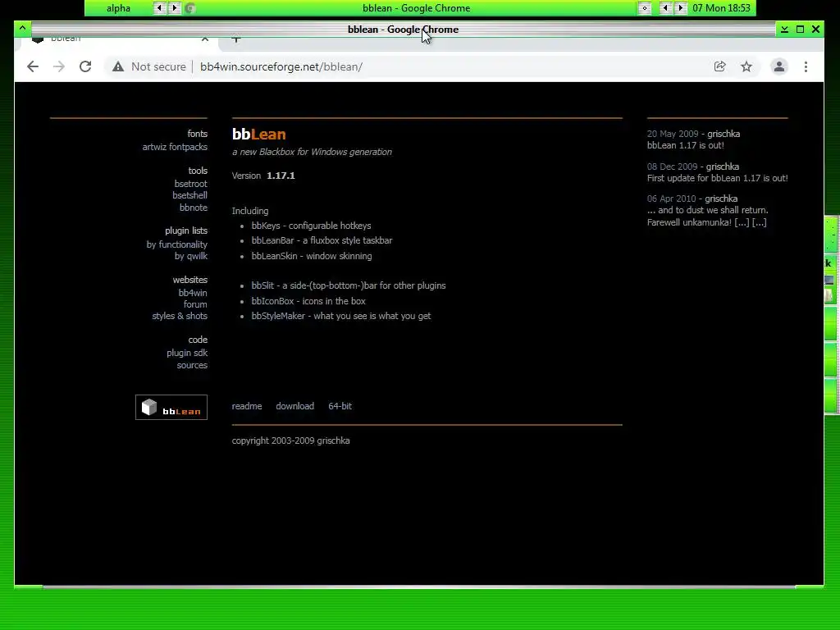Click bbIconBox - icons in the box

308,301
